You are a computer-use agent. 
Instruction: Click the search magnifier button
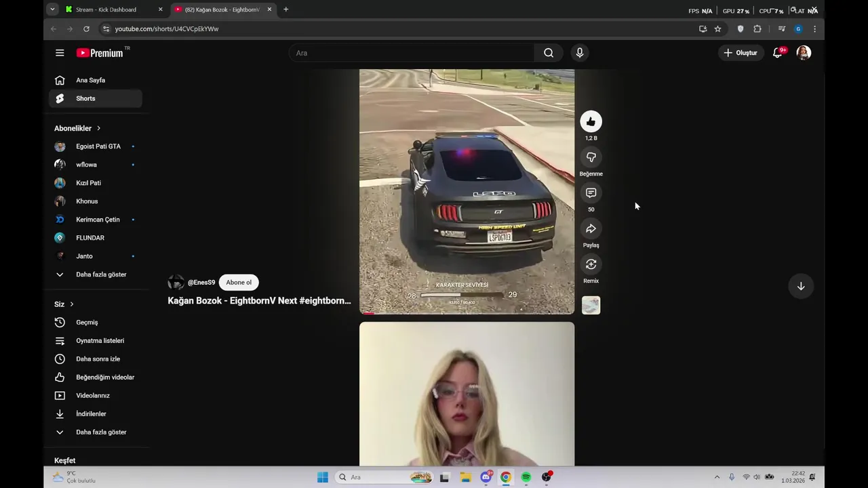point(549,53)
